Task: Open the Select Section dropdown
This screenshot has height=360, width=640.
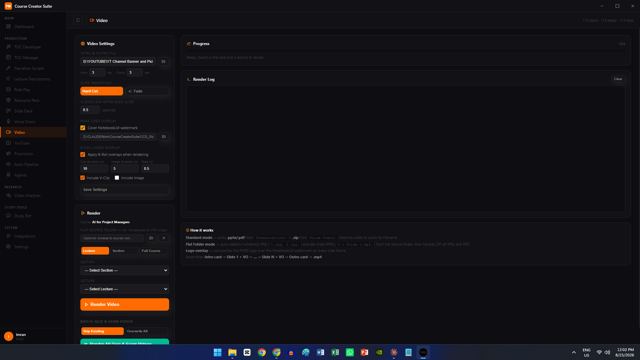Action: [x=124, y=270]
